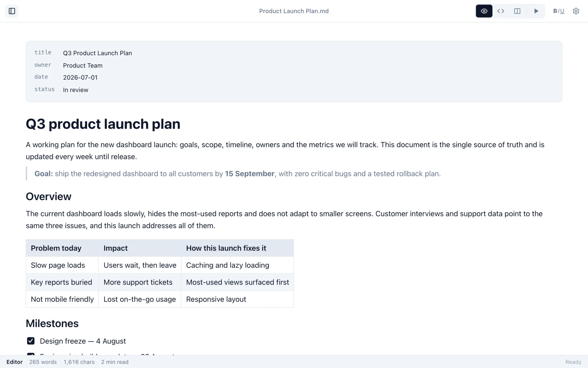Open settings gear icon

tap(576, 11)
